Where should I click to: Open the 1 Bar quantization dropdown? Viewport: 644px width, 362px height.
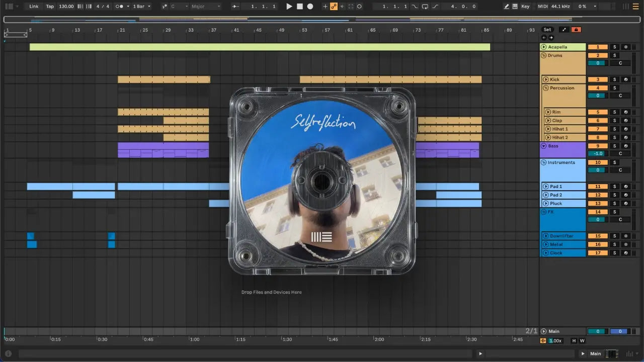point(141,7)
